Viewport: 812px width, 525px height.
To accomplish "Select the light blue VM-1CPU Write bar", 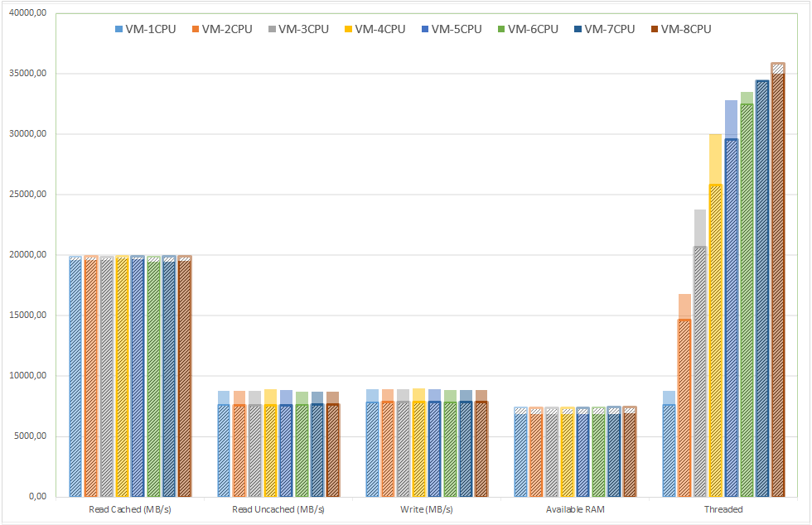I will tap(372, 443).
